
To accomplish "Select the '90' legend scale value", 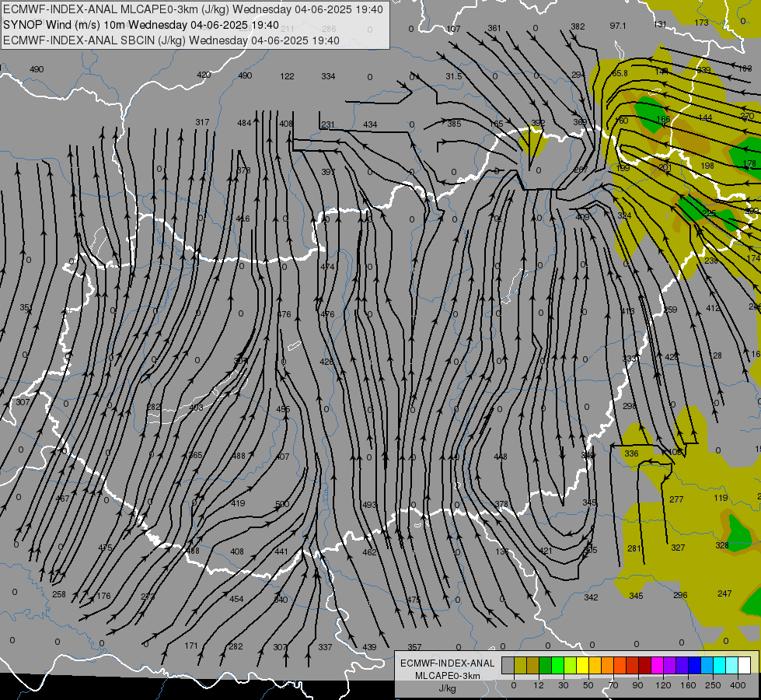I will coord(637,685).
